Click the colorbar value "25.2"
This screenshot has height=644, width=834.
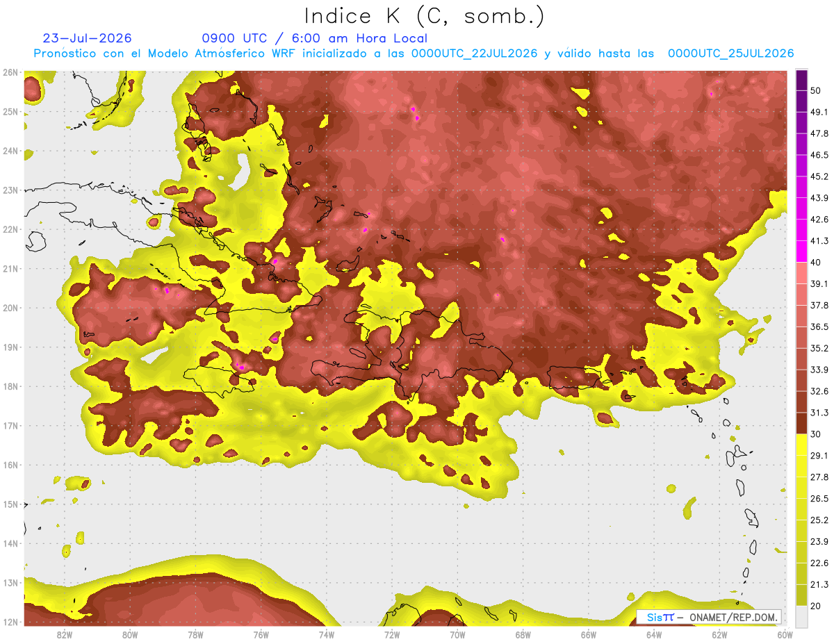[819, 520]
